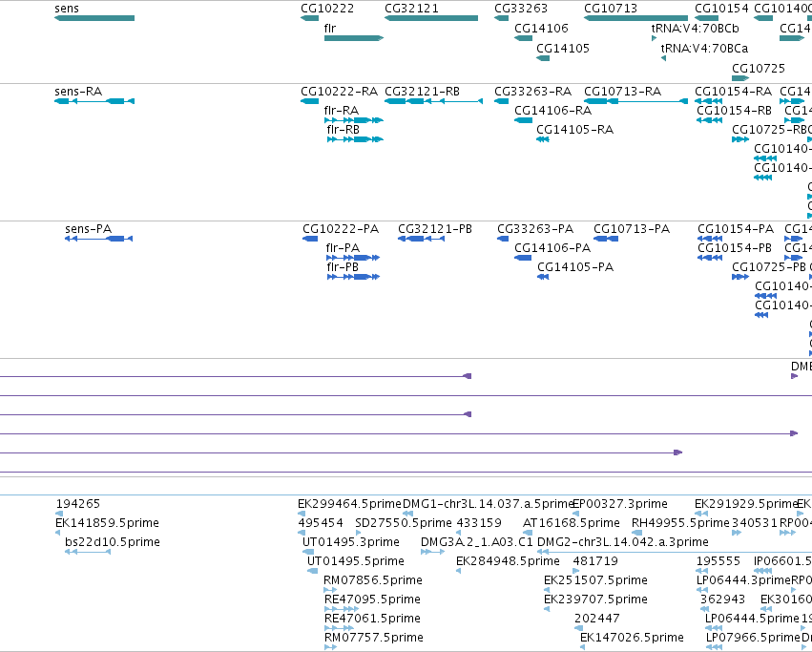Screen dimensions: 812x652
Task: Click the CG10222-PA label
Action: (341, 229)
